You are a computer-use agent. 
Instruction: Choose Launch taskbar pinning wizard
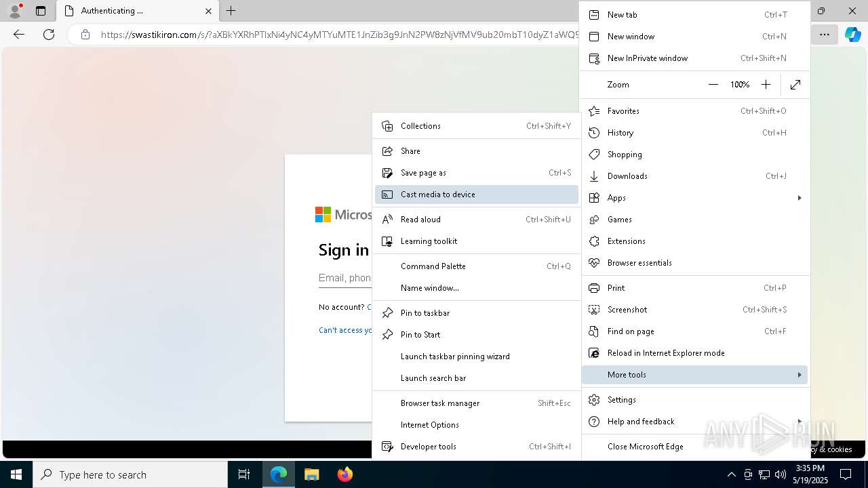tap(477, 357)
